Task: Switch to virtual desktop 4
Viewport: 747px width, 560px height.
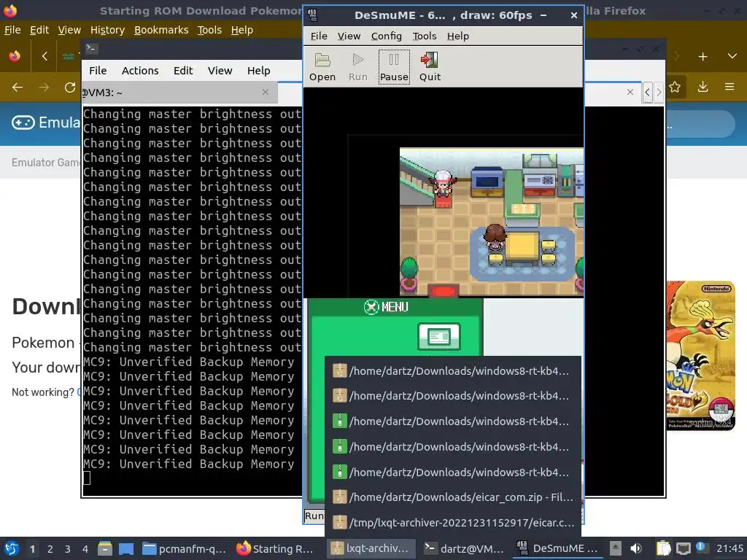Action: (x=85, y=549)
